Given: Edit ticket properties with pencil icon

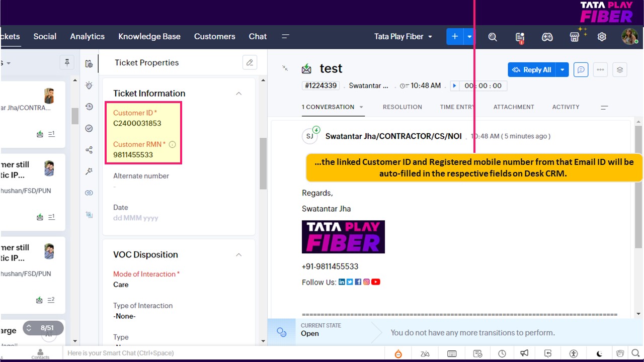Looking at the screenshot, I should pos(250,62).
